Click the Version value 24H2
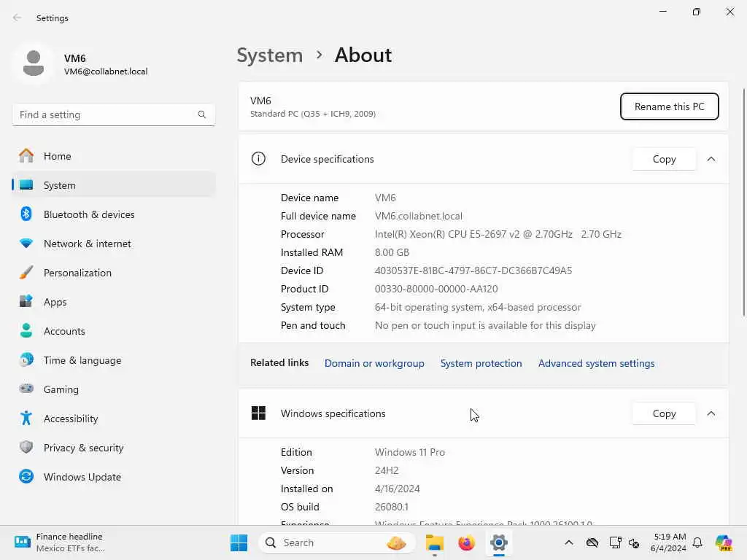 point(387,470)
